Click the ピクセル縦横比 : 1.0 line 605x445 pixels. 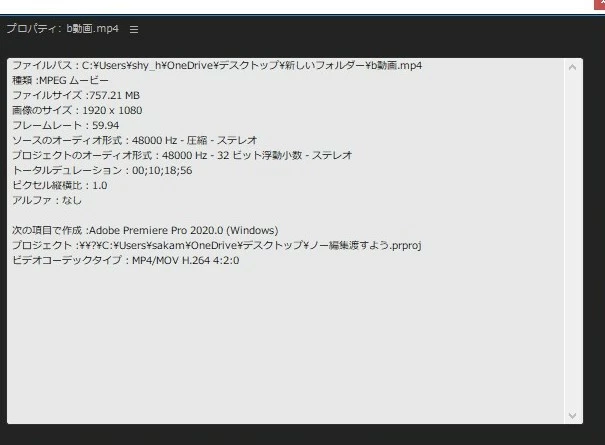tap(60, 186)
